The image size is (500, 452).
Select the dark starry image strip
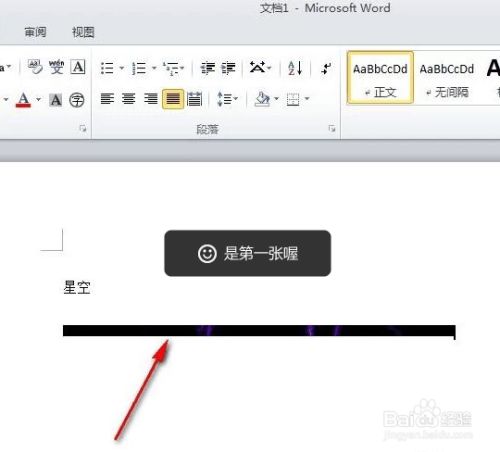(x=259, y=331)
